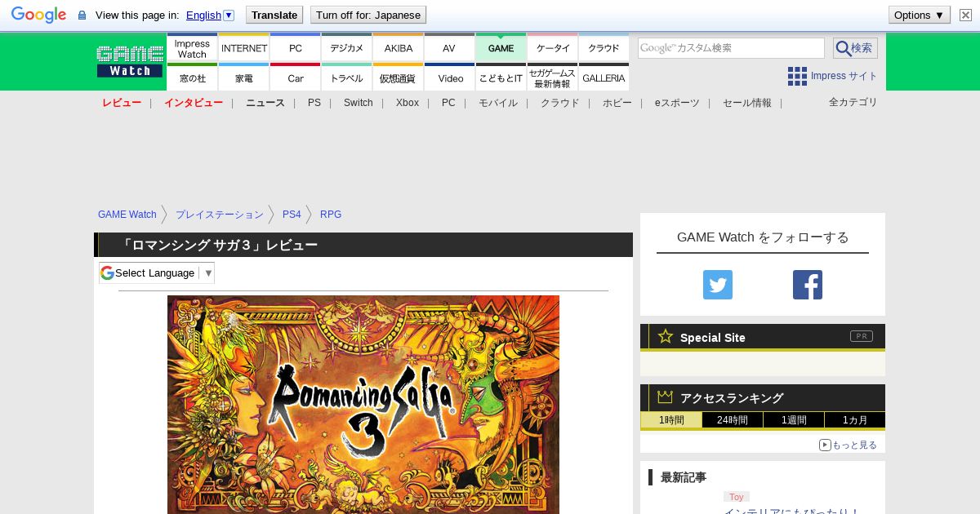Open 全カテゴリ link

[x=853, y=102]
